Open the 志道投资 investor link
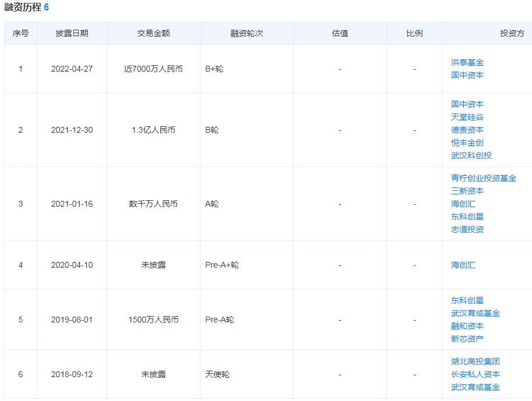The width and height of the screenshot is (532, 401). pyautogui.click(x=467, y=229)
